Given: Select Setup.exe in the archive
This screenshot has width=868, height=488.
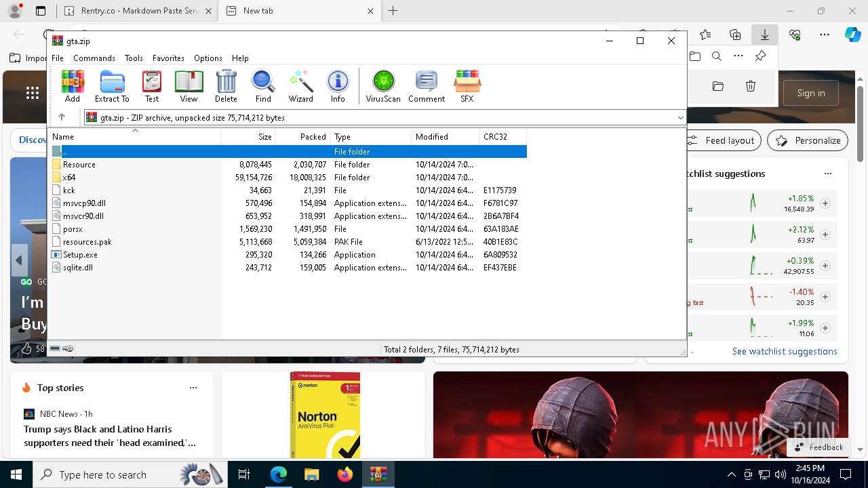Looking at the screenshot, I should click(288, 255).
